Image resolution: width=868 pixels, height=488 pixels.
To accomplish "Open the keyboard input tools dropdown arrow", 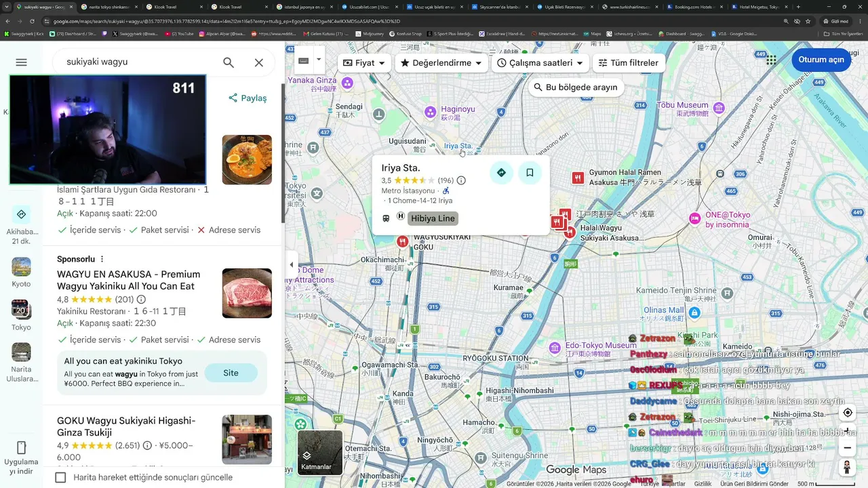I will pos(319,60).
